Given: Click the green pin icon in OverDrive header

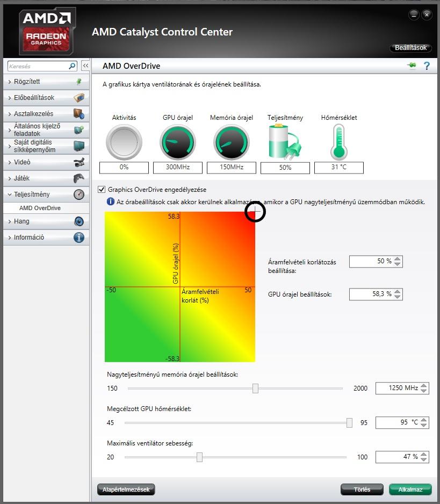Looking at the screenshot, I should (412, 66).
